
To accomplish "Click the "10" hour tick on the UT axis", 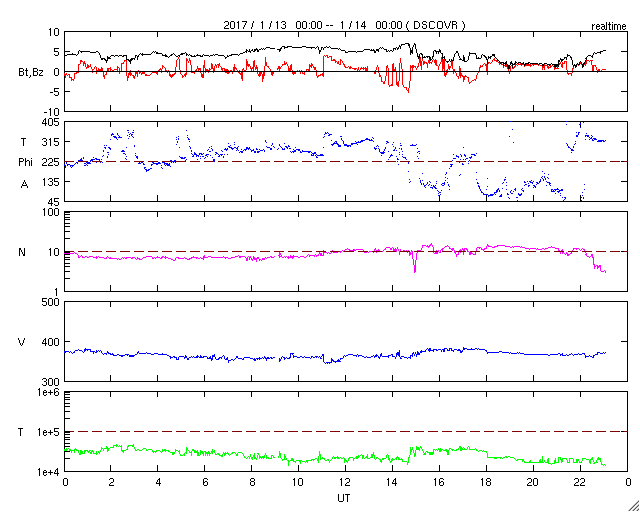I will pos(299,482).
